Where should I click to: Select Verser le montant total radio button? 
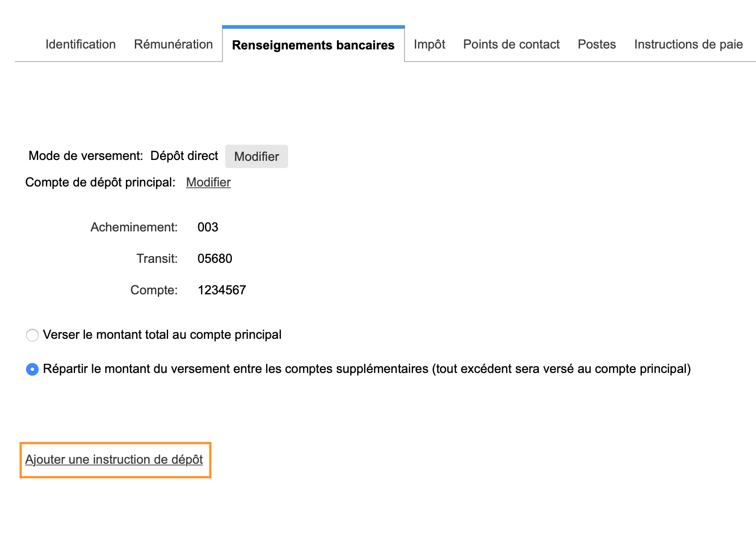[x=32, y=335]
